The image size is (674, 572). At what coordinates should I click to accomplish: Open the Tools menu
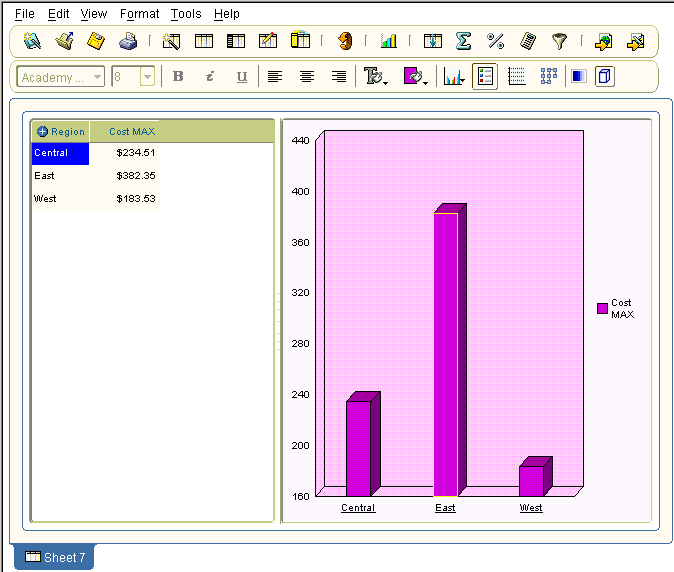coord(185,14)
